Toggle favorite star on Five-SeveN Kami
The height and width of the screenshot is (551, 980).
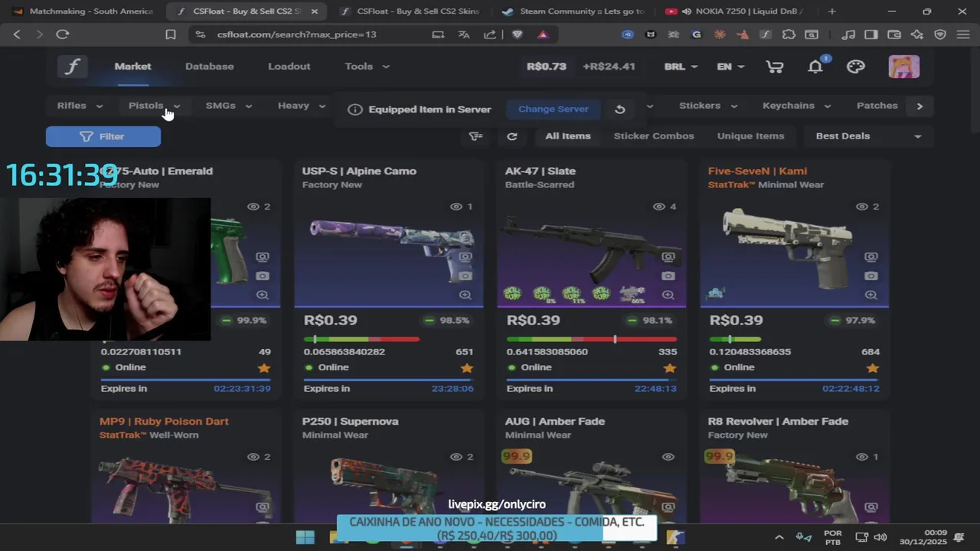pyautogui.click(x=873, y=368)
